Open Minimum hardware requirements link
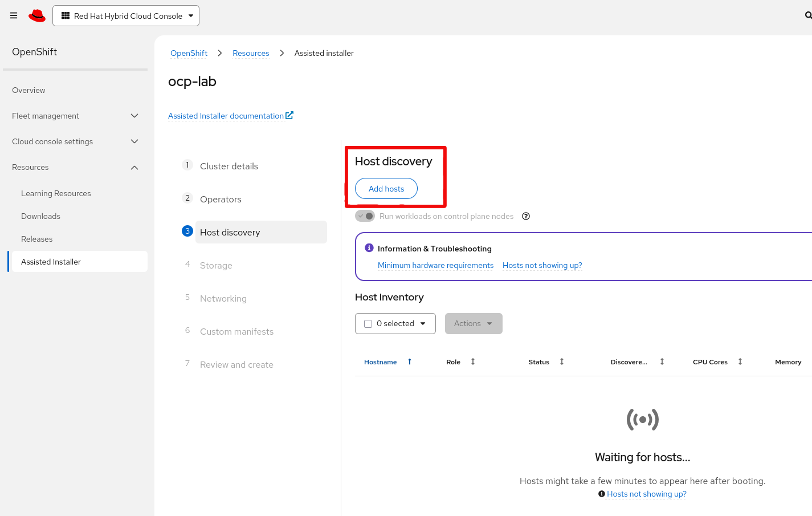This screenshot has height=516, width=812. coord(435,265)
